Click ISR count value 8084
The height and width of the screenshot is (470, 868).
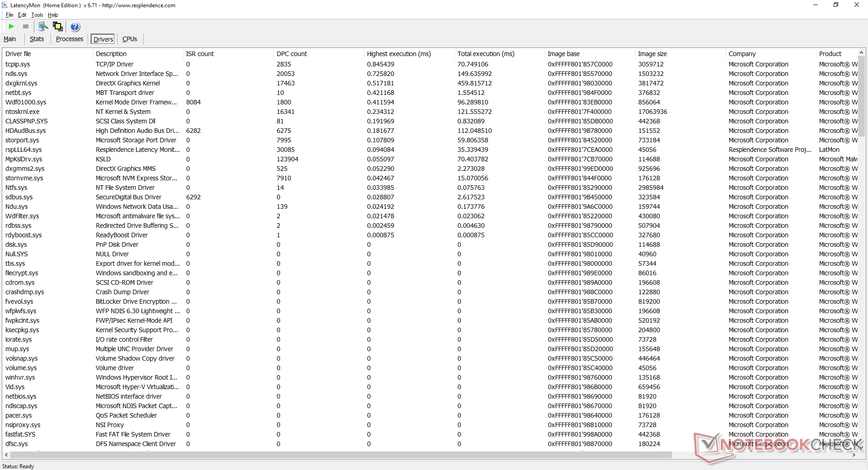pos(193,102)
